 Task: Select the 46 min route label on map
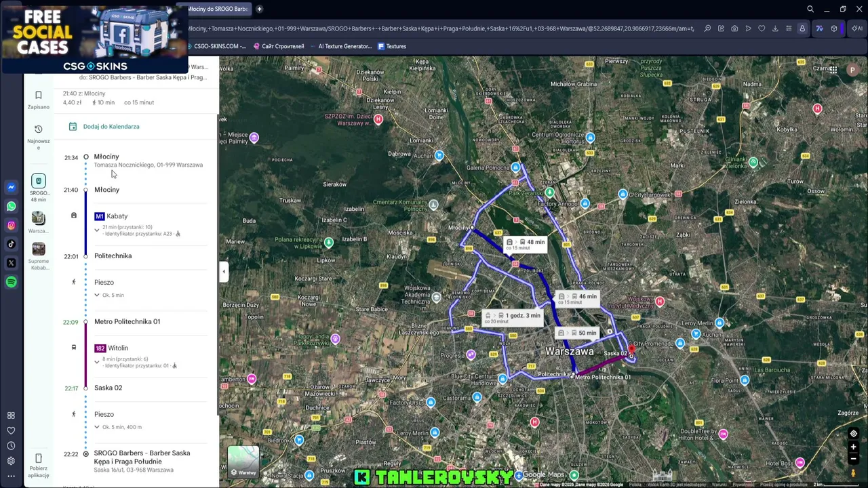578,298
